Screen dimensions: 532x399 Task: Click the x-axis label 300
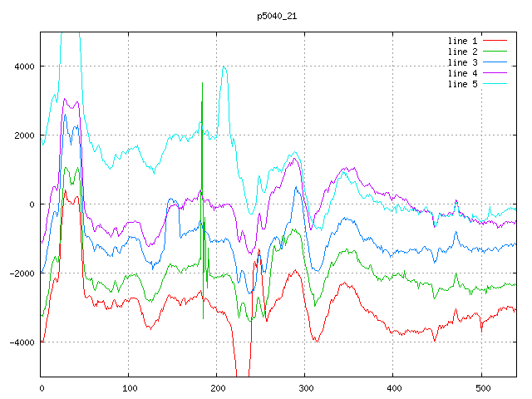[x=306, y=388]
